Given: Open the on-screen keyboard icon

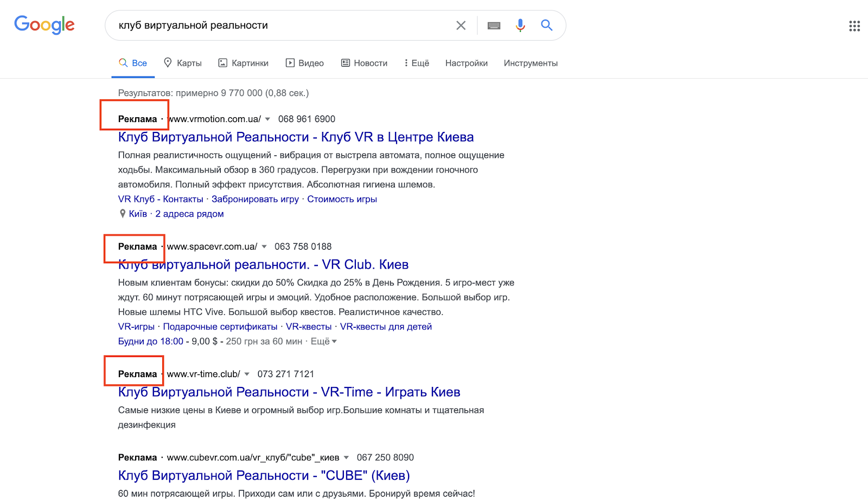Looking at the screenshot, I should [x=494, y=26].
